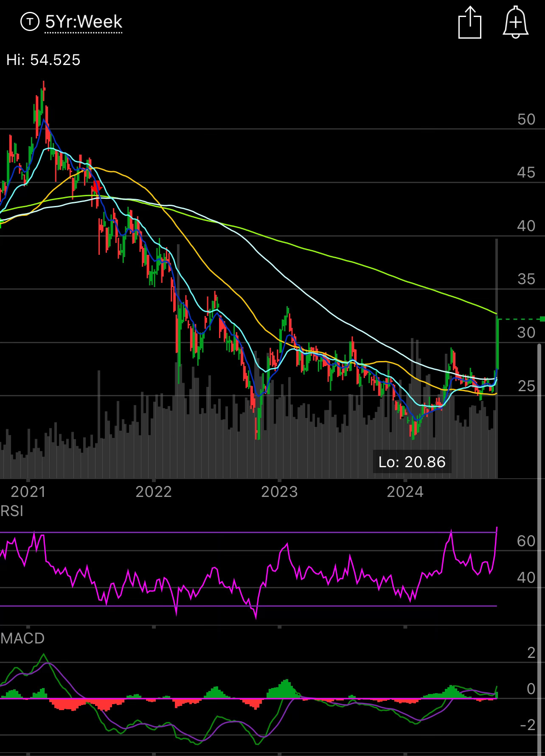Tap the MACD 2 scale label
Viewport: 545px width, 756px height.
tap(531, 653)
